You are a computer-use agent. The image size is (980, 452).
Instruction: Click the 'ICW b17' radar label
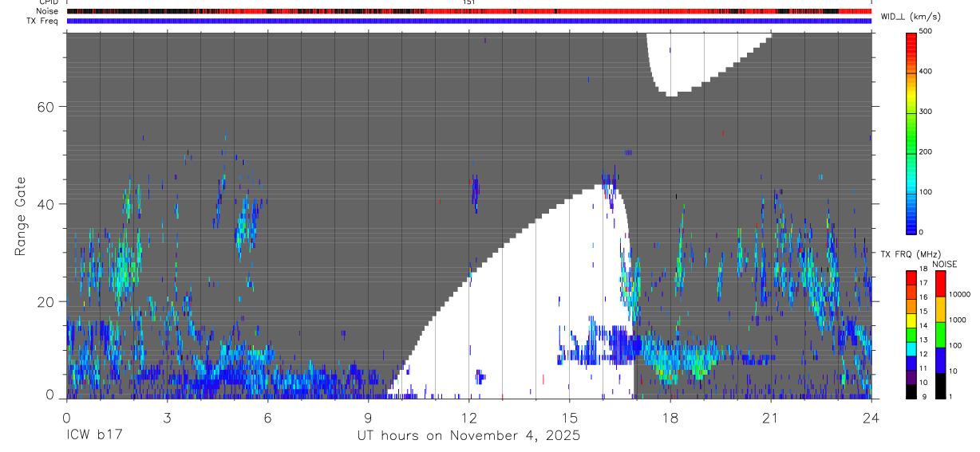(x=93, y=436)
